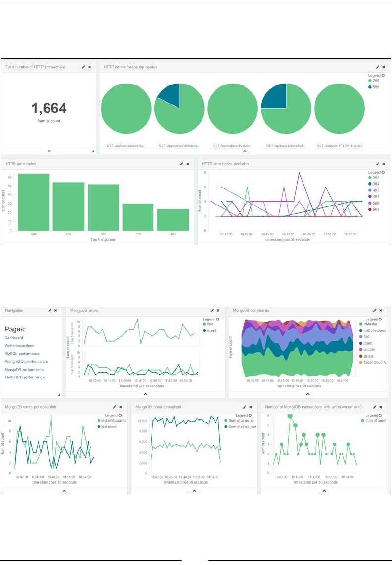This screenshot has width=392, height=565.
Task: Open the Thrift-RPC performance page link
Action: click(x=25, y=377)
